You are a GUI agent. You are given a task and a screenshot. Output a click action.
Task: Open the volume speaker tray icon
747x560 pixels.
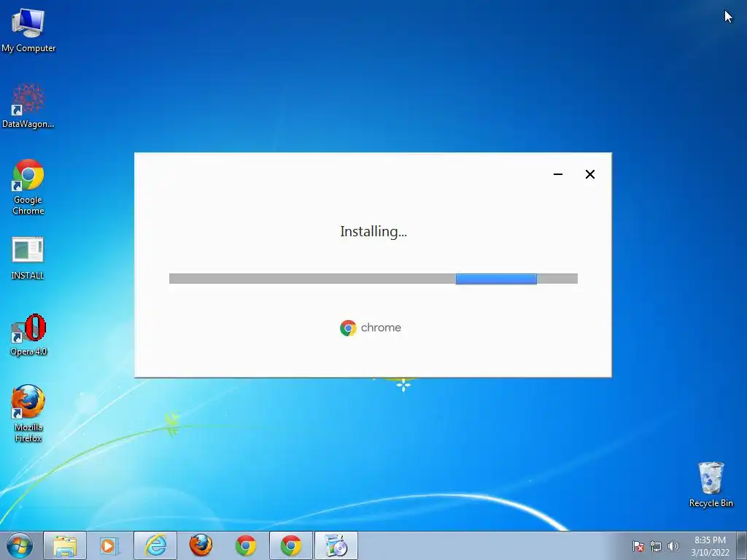(673, 546)
